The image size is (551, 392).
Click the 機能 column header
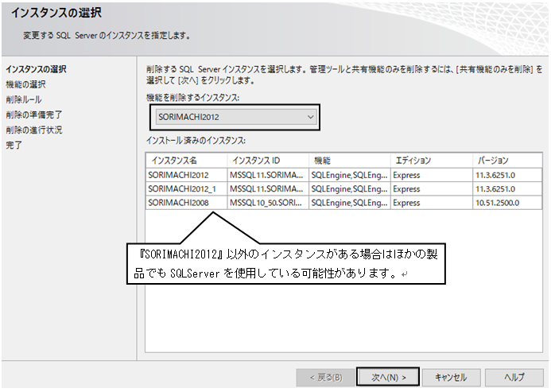(x=350, y=161)
